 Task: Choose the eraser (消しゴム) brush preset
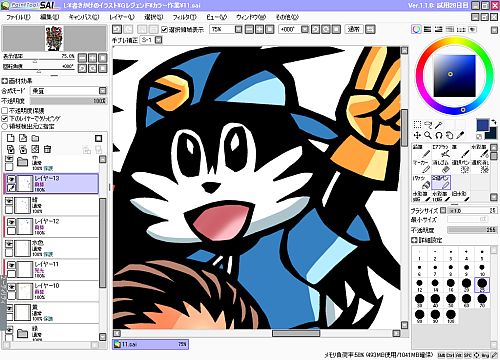pyautogui.click(x=441, y=166)
